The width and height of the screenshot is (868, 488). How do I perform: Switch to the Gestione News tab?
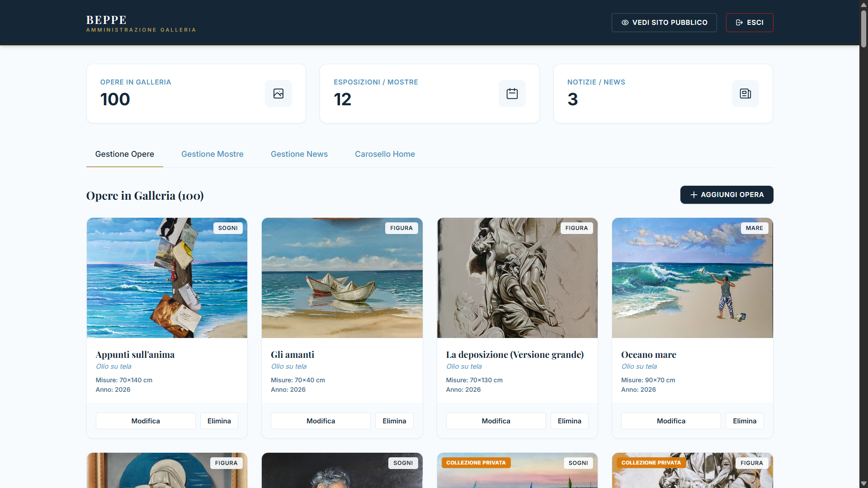(299, 154)
